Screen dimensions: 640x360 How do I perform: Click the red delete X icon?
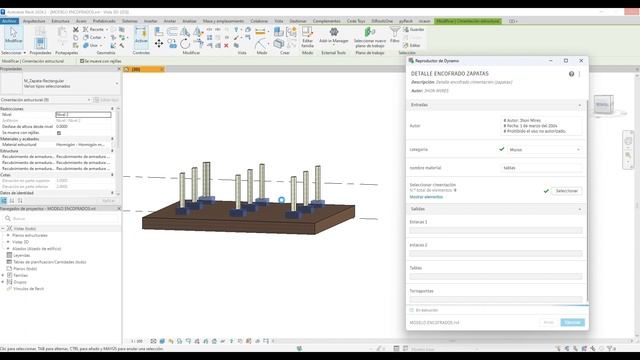[227, 45]
